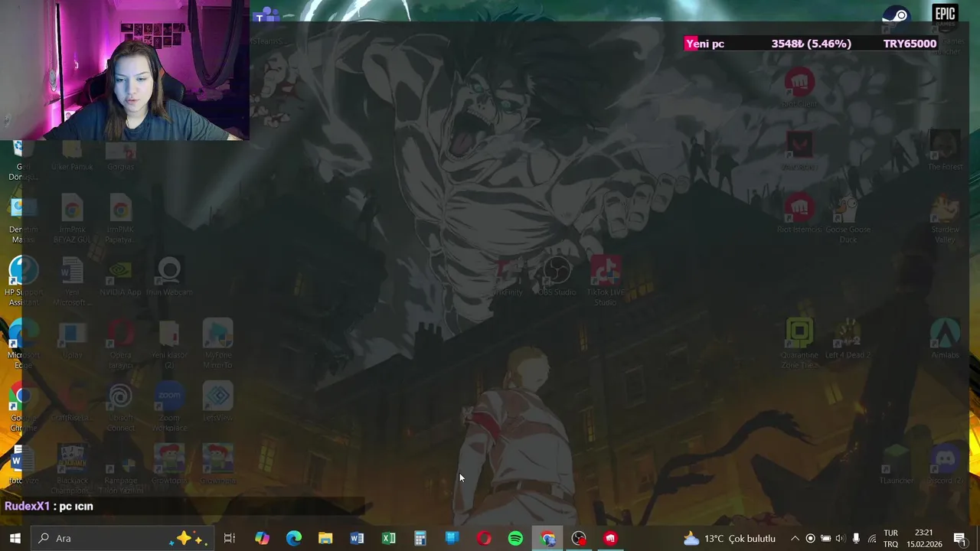This screenshot has height=551, width=980.
Task: Switch to Google Chrome in the taskbar
Action: tap(547, 538)
